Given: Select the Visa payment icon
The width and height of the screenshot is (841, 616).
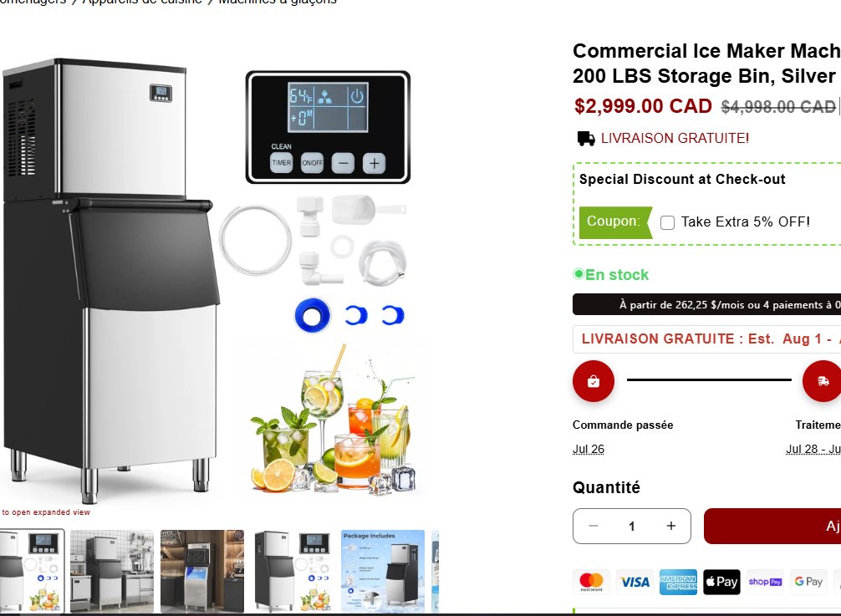Looking at the screenshot, I should pos(635,582).
